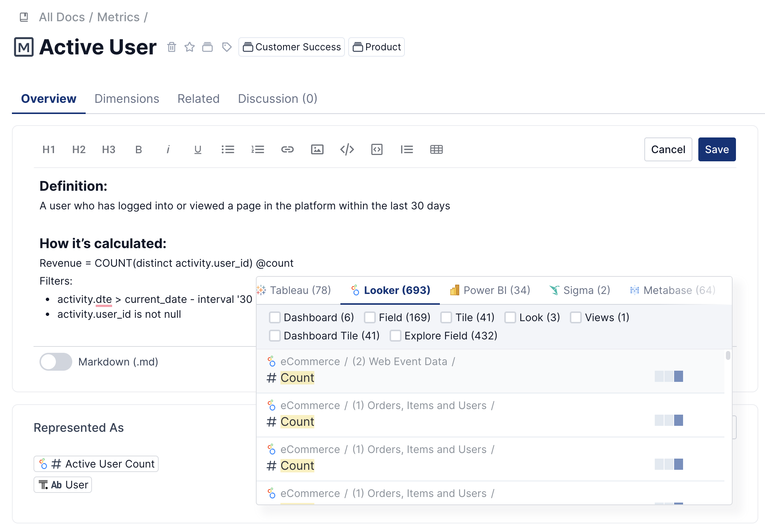Switch to the Dimensions tab

click(127, 99)
